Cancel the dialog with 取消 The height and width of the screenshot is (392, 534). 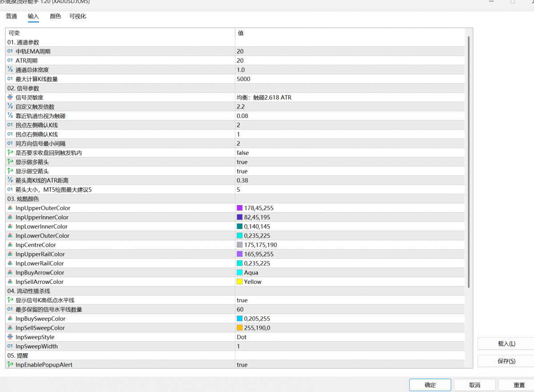click(x=475, y=385)
